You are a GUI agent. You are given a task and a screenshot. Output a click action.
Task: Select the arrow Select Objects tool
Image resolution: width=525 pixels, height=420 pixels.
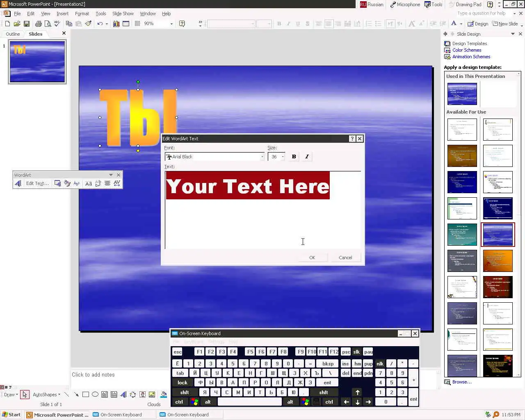25,395
